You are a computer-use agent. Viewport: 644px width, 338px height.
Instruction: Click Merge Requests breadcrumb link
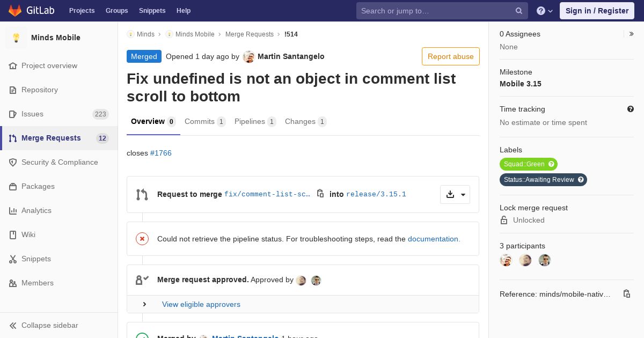[250, 34]
